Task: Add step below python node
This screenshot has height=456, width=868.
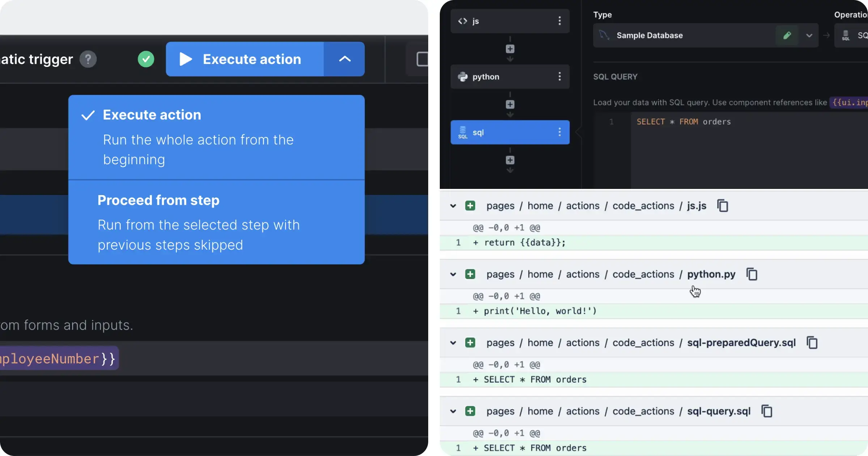Action: (x=510, y=105)
